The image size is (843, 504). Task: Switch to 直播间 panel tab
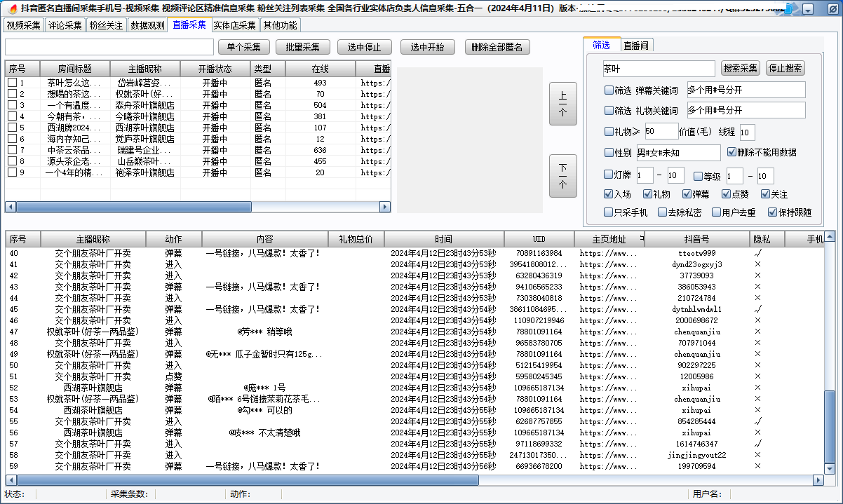[635, 46]
